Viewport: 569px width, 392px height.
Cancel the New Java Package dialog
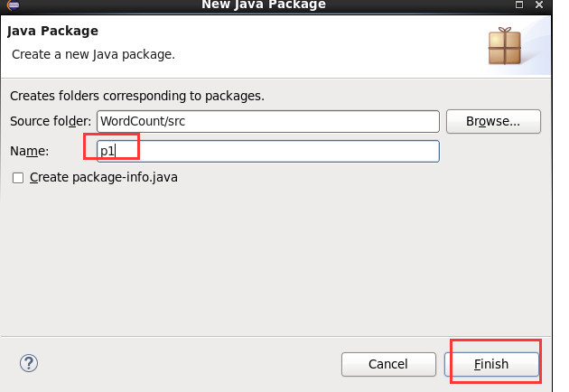[x=388, y=364]
